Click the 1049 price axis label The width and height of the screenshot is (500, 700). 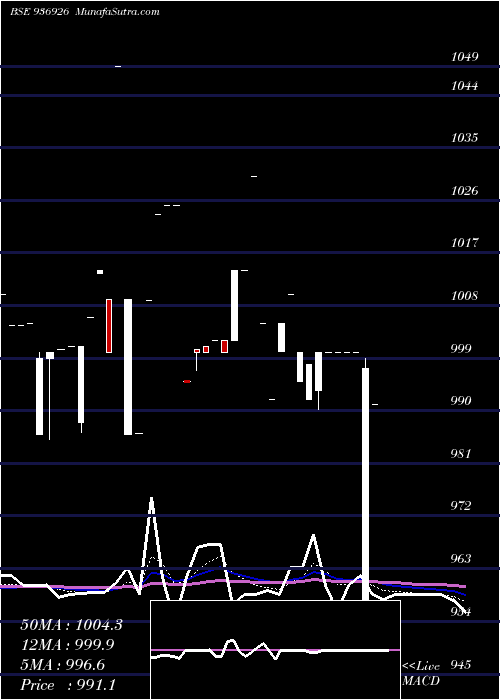(464, 57)
